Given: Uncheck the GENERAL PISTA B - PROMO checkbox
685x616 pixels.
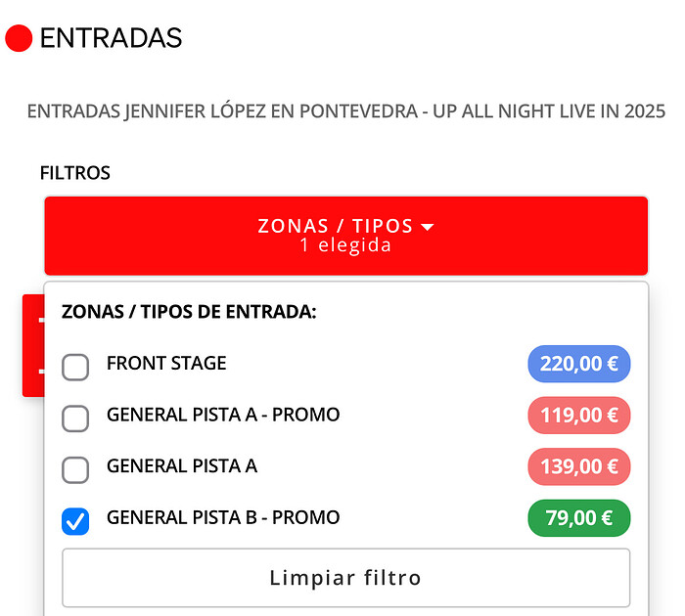Looking at the screenshot, I should point(75,522).
